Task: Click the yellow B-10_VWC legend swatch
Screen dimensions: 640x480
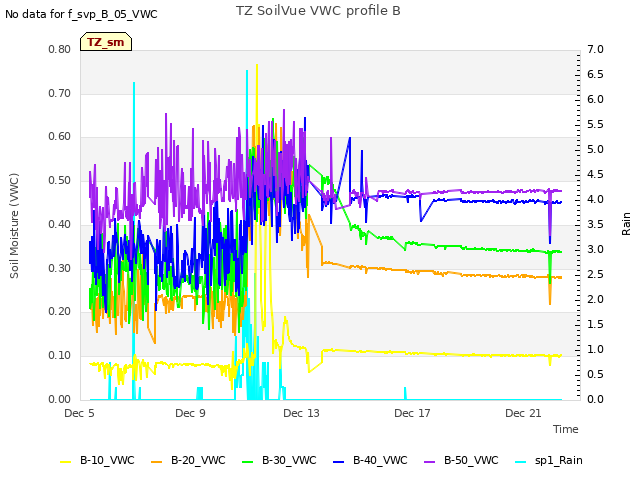Action: click(x=66, y=461)
